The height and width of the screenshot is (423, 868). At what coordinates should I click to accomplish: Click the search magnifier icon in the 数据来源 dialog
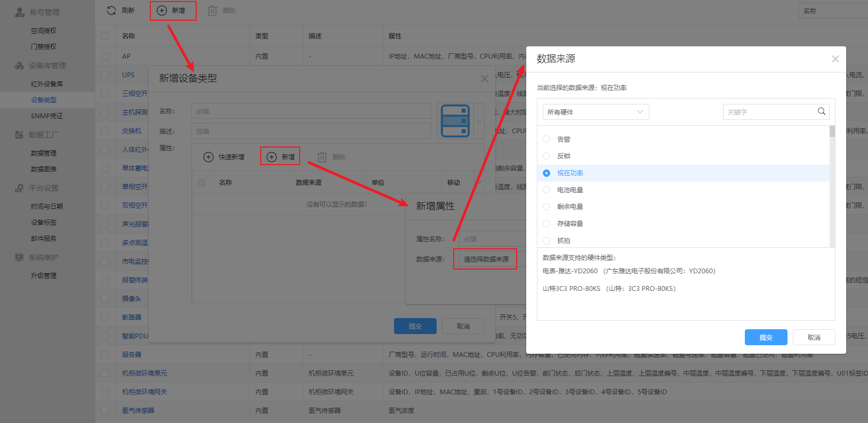tap(822, 111)
